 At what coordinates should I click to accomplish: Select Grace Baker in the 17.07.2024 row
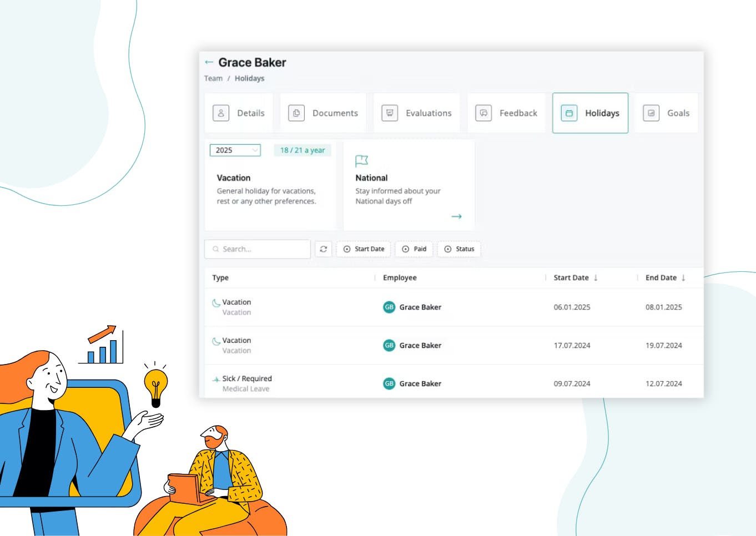point(420,346)
